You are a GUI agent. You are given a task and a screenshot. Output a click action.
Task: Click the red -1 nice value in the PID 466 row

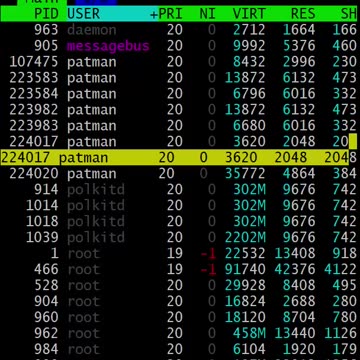click(x=208, y=270)
